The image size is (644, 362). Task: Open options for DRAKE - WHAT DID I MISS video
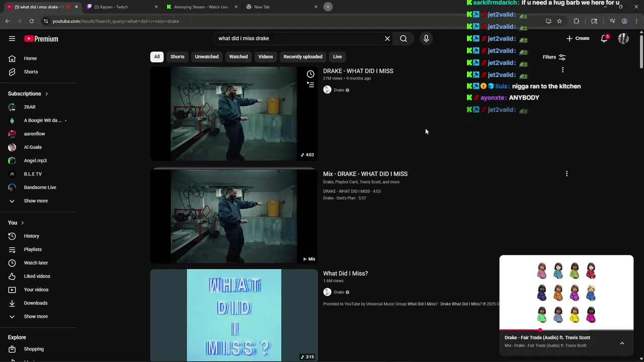[x=562, y=70]
